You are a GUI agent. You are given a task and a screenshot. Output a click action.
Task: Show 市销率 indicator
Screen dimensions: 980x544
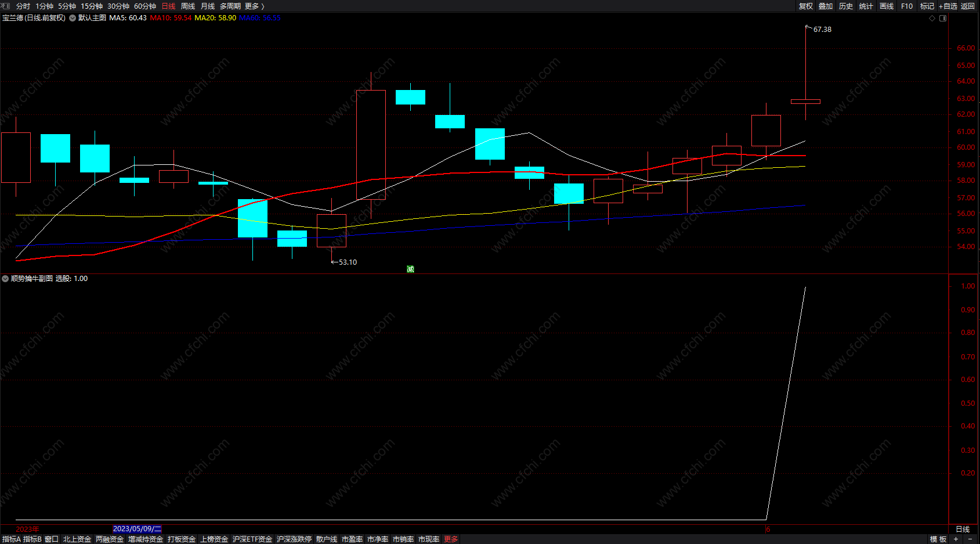tap(403, 539)
